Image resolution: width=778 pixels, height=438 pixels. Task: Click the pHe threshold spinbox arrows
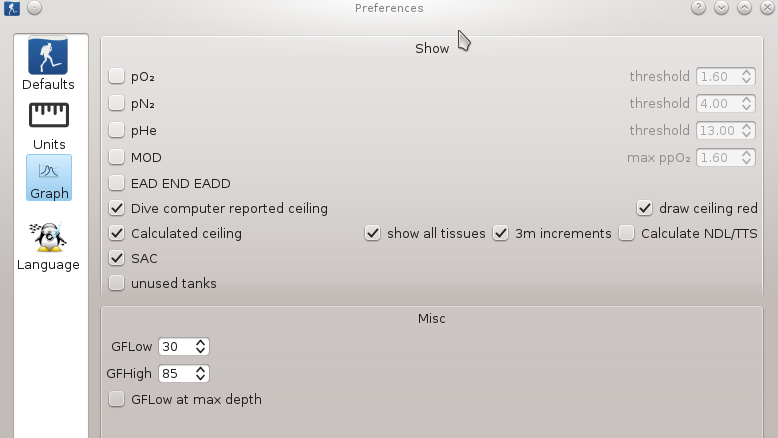coord(746,130)
